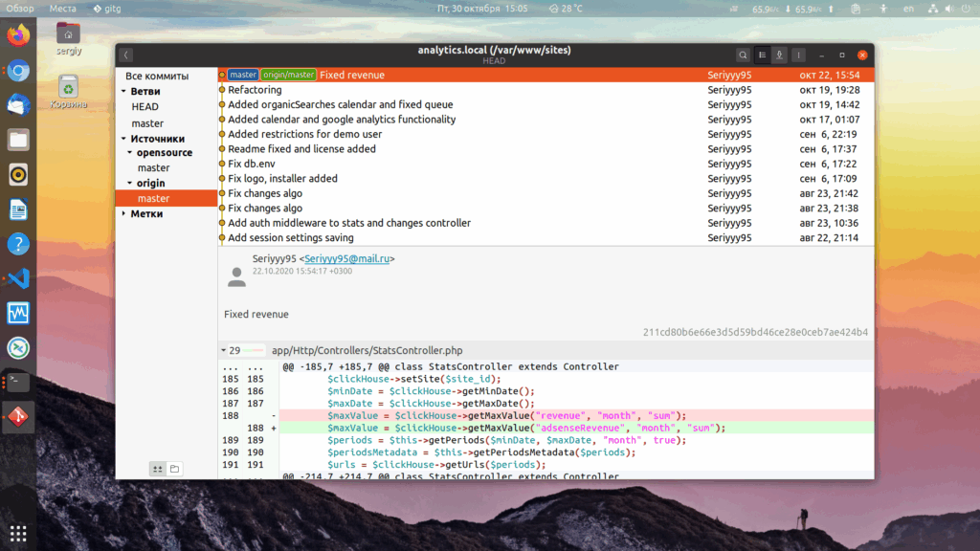
Task: Select HEAD under branches
Action: click(145, 107)
